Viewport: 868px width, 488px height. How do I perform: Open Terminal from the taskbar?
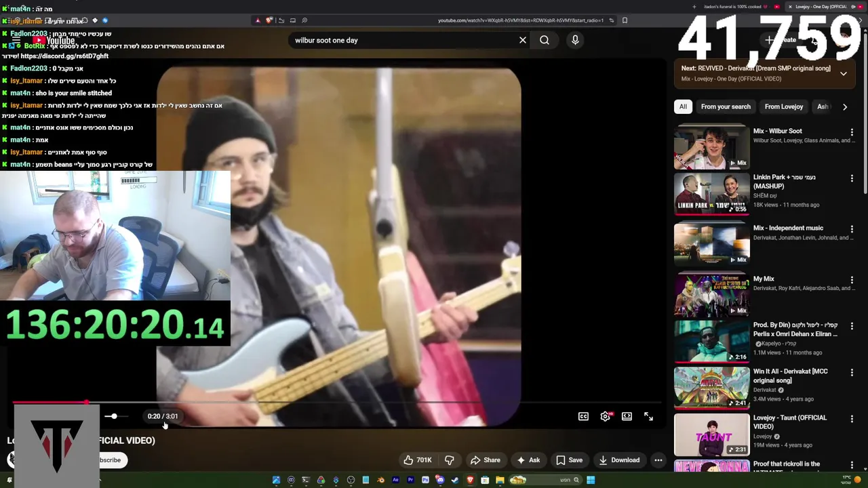[x=306, y=481]
